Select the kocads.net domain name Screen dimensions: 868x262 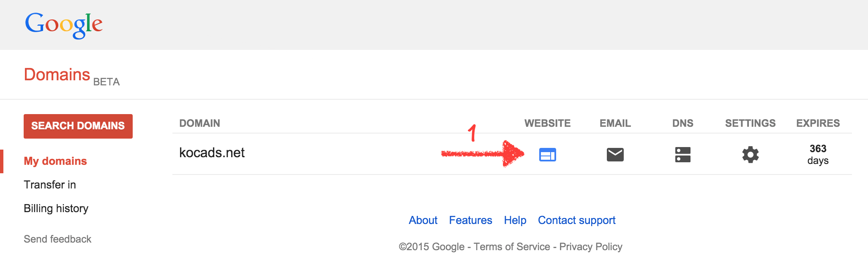point(212,153)
